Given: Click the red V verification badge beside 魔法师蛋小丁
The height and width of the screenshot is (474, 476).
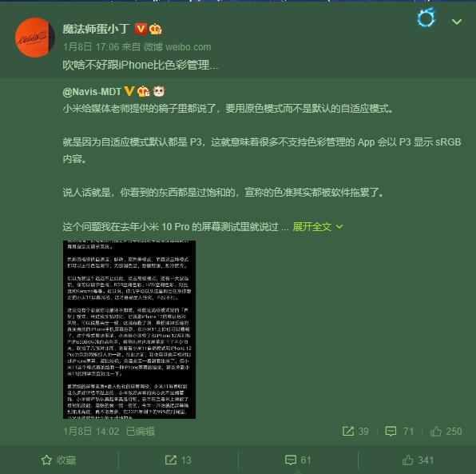Looking at the screenshot, I should (141, 29).
